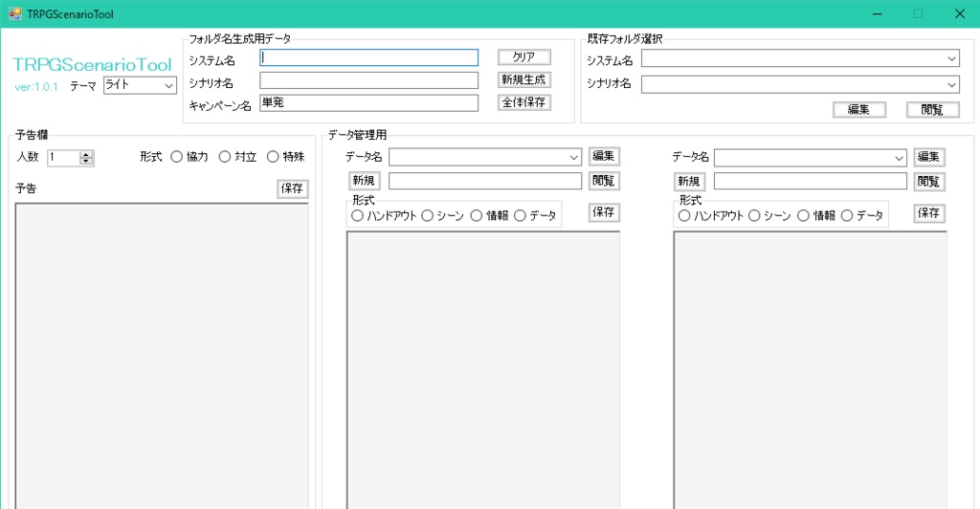Image resolution: width=980 pixels, height=509 pixels.
Task: Click the シナリオ名 text field in フォルダ名生成用データ
Action: coord(368,80)
